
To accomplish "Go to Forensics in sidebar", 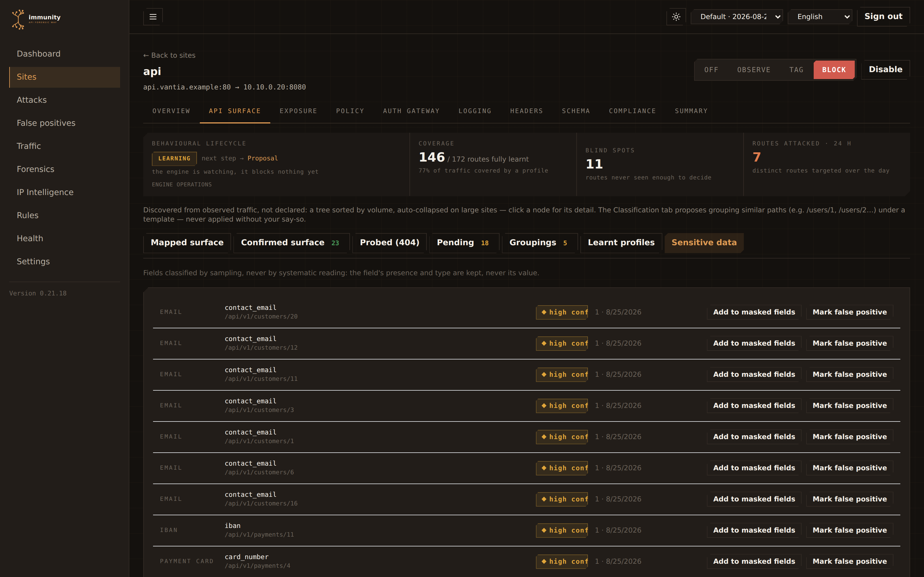I will (x=36, y=169).
